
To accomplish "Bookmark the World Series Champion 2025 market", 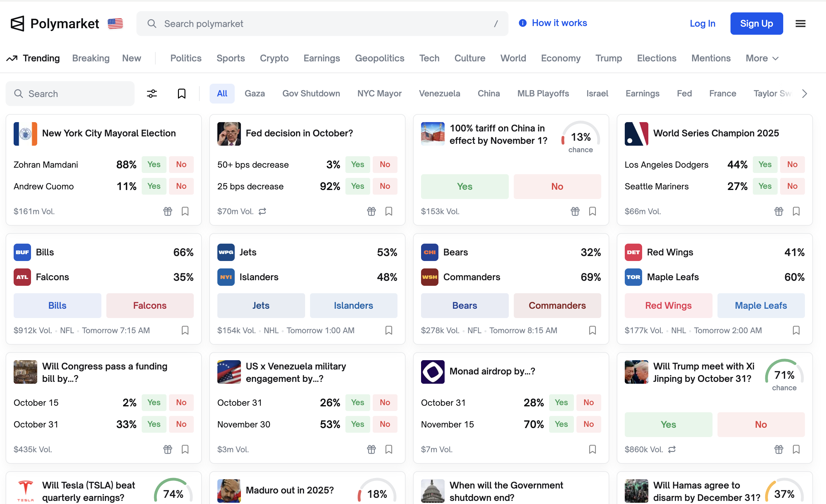I will click(x=796, y=211).
